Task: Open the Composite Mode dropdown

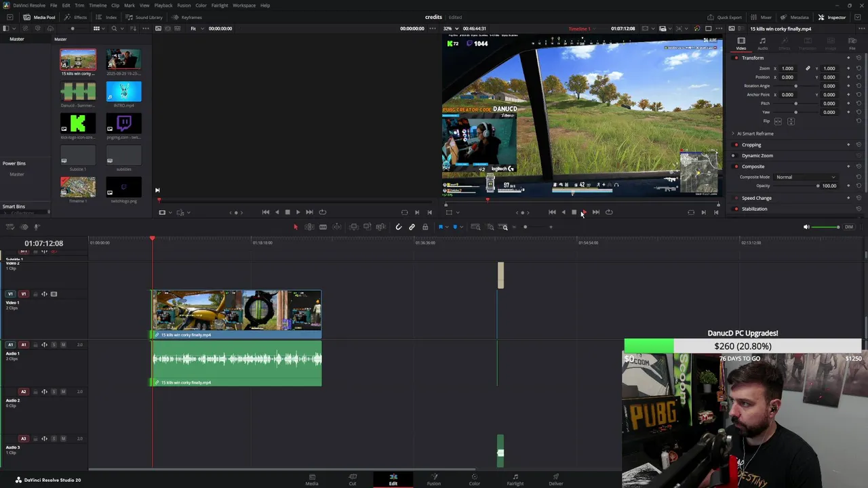Action: [806, 177]
